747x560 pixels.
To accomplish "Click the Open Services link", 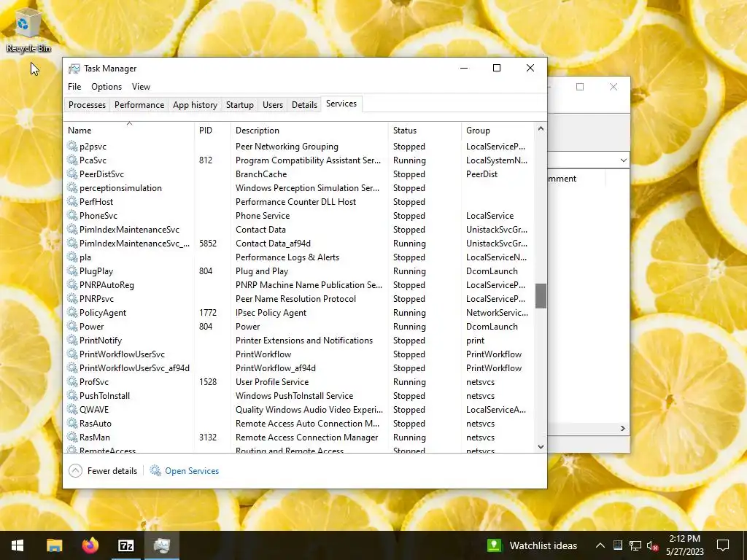I will pos(192,471).
